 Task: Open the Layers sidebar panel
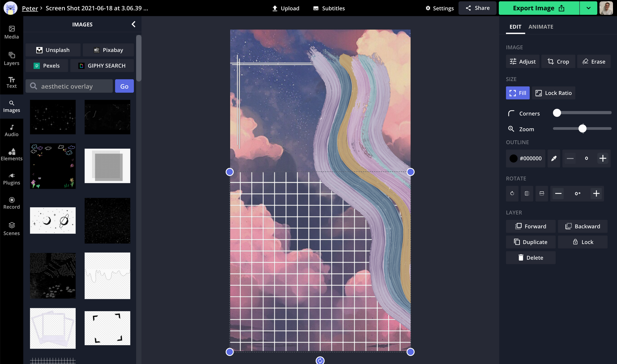pos(11,58)
